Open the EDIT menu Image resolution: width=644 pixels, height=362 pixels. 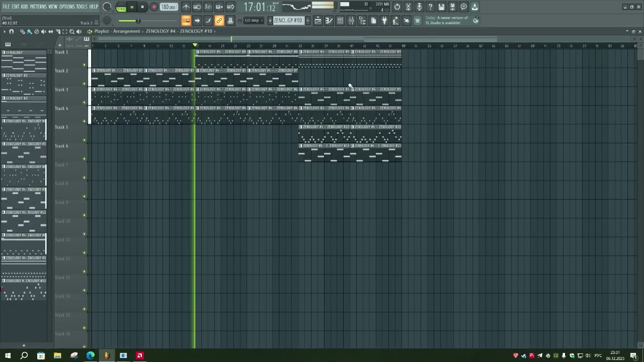[x=16, y=7]
